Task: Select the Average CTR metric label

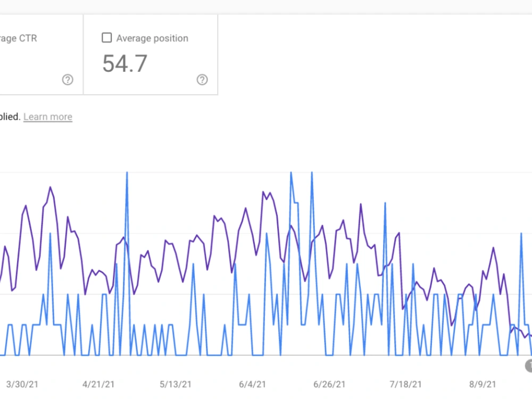Action: pyautogui.click(x=18, y=38)
